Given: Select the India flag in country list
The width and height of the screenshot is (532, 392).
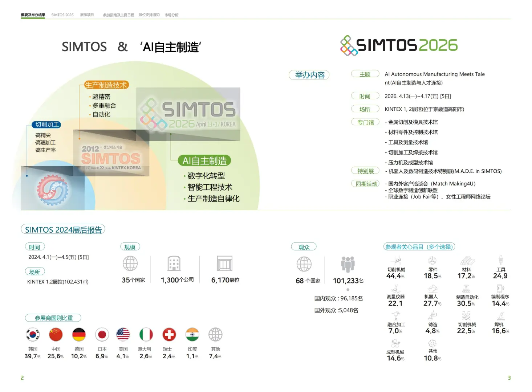Looking at the screenshot, I should (192, 335).
